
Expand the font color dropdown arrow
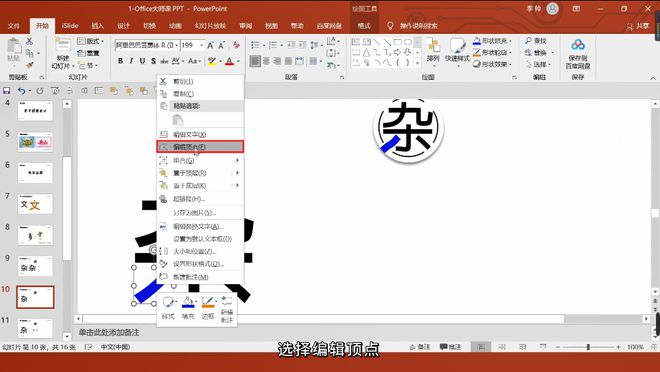[x=238, y=61]
